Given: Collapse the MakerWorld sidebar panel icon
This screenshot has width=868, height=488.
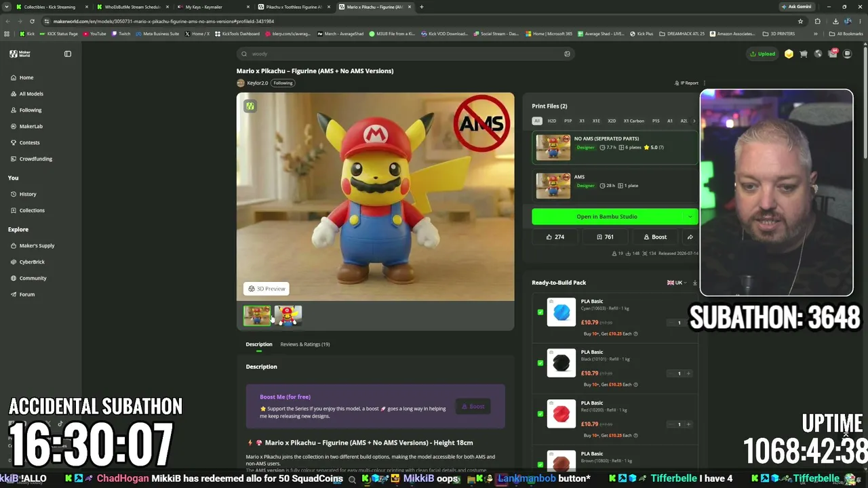Looking at the screenshot, I should (x=68, y=54).
